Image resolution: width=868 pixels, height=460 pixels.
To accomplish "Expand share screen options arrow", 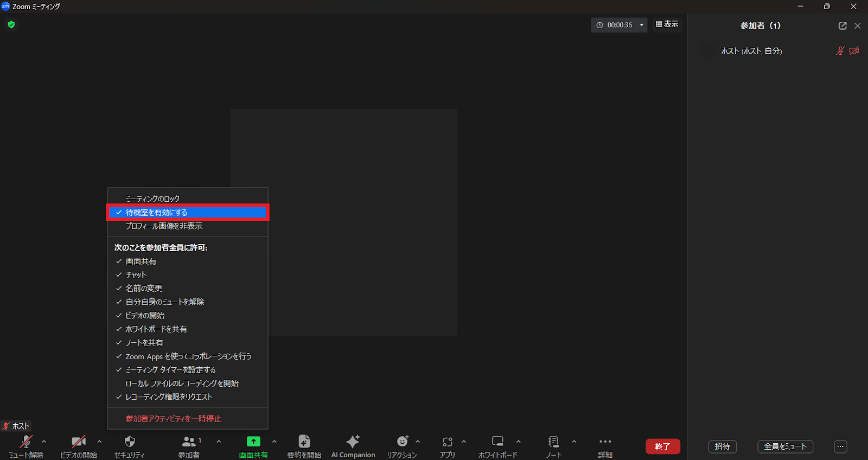I will pos(275,442).
